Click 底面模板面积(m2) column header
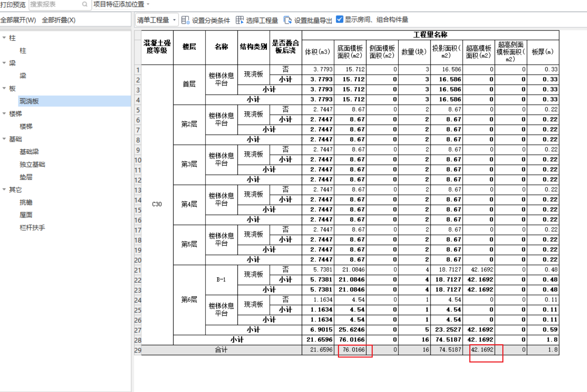 (350, 52)
